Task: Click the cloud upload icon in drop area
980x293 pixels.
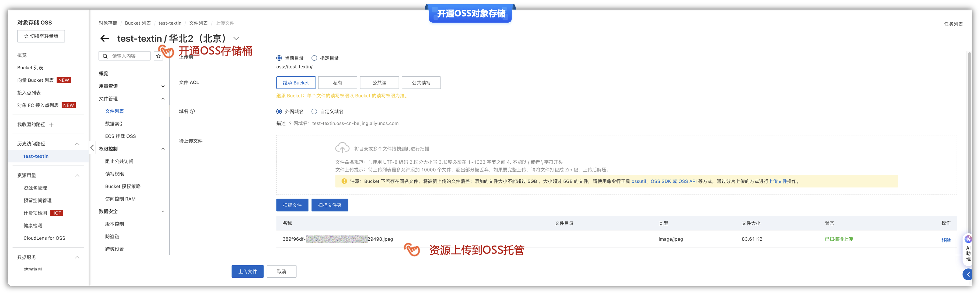Action: 342,148
